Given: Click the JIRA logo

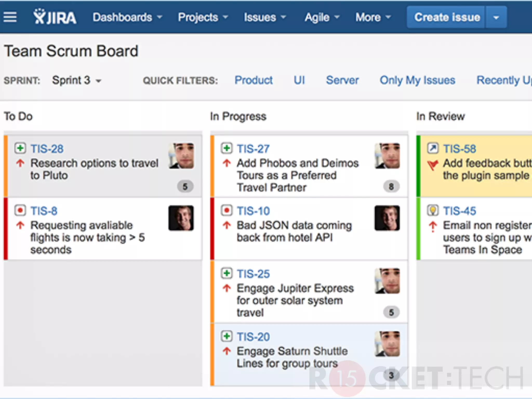Looking at the screenshot, I should click(x=55, y=17).
